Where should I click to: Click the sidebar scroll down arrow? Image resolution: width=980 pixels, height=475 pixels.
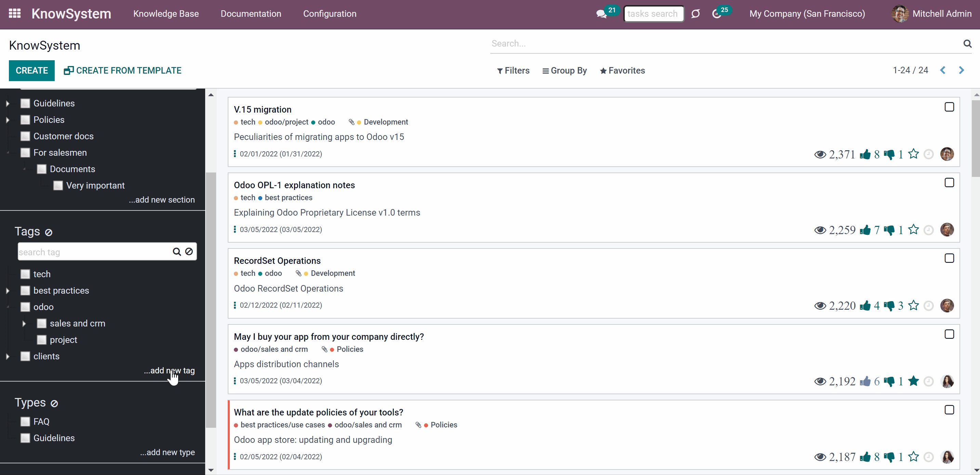(x=211, y=470)
